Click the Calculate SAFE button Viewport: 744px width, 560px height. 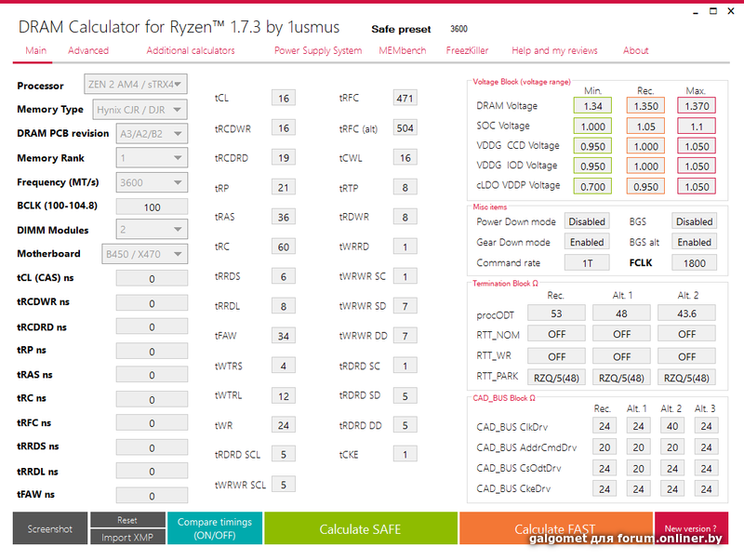361,528
